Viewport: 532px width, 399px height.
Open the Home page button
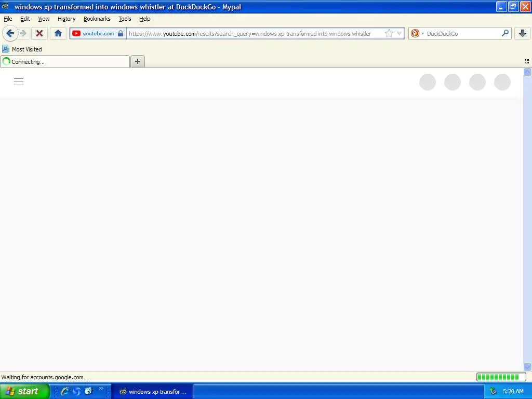click(58, 33)
